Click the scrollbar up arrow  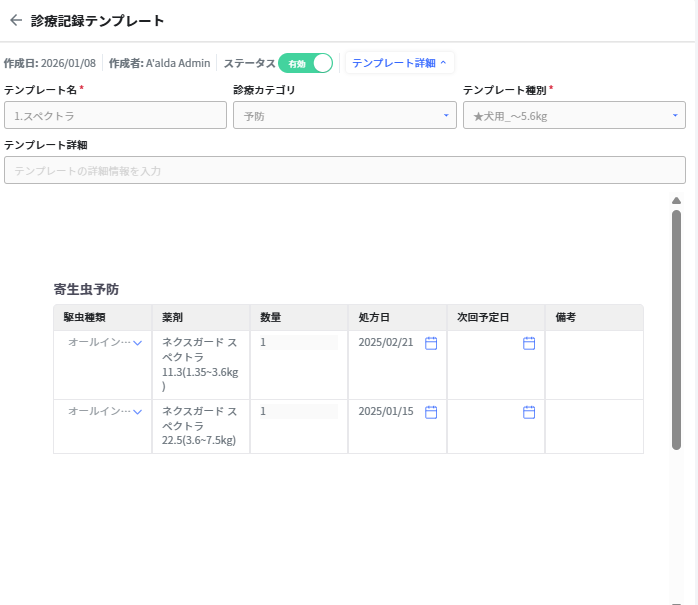pyautogui.click(x=676, y=201)
